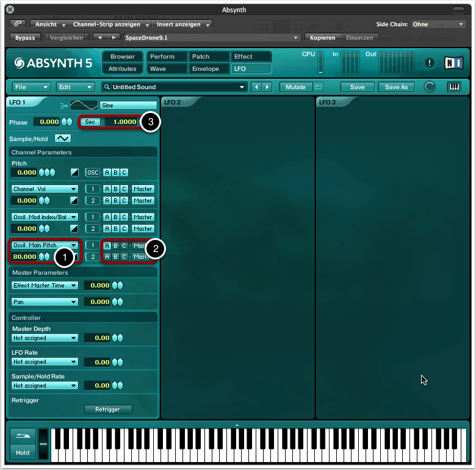Toggle the Hold button beside the keyboard
This screenshot has width=476, height=470.
tap(23, 452)
